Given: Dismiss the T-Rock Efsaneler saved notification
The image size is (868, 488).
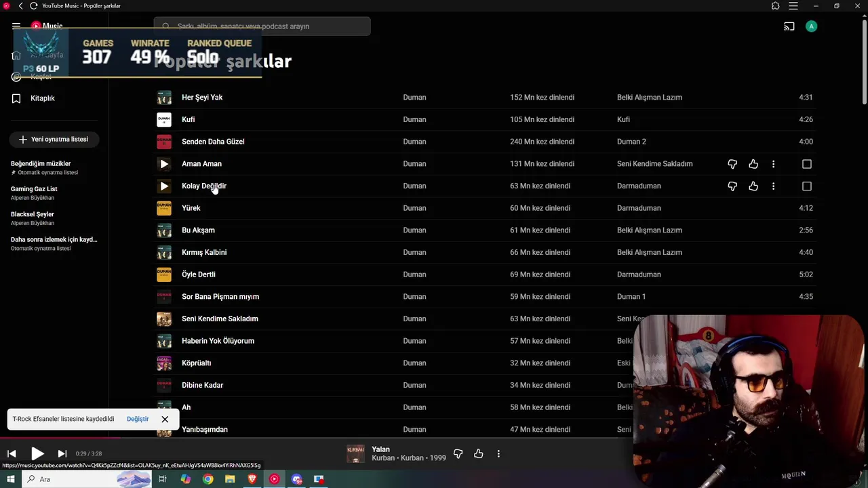Looking at the screenshot, I should click(165, 419).
